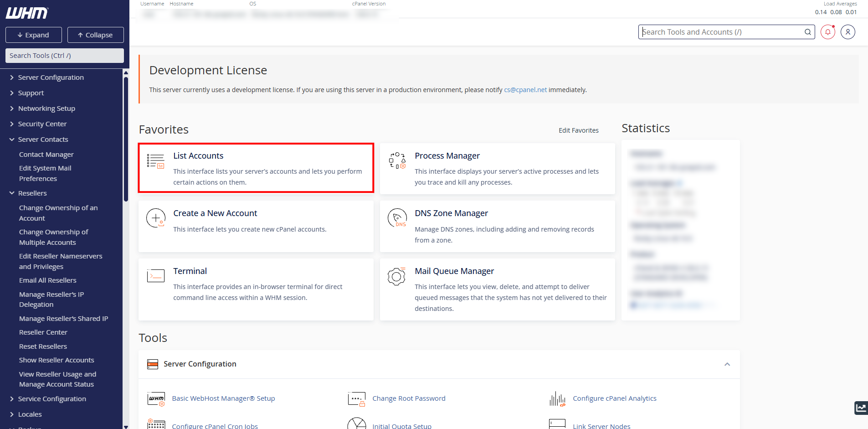The width and height of the screenshot is (868, 429).
Task: Open View Reseller Usage and Manage Account Status
Action: point(58,379)
